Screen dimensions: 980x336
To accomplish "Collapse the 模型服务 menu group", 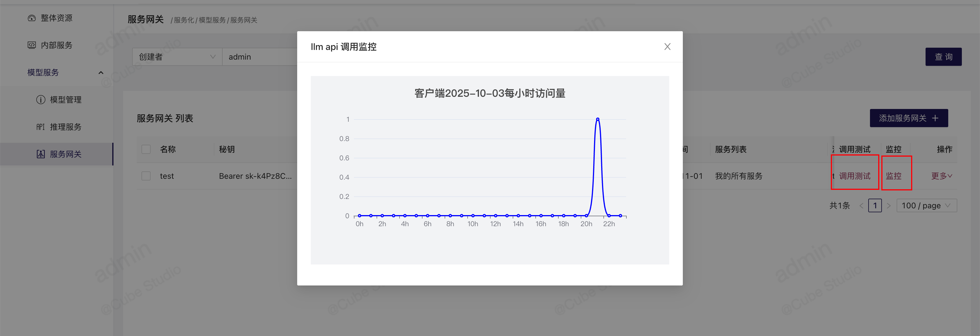I will coord(101,73).
